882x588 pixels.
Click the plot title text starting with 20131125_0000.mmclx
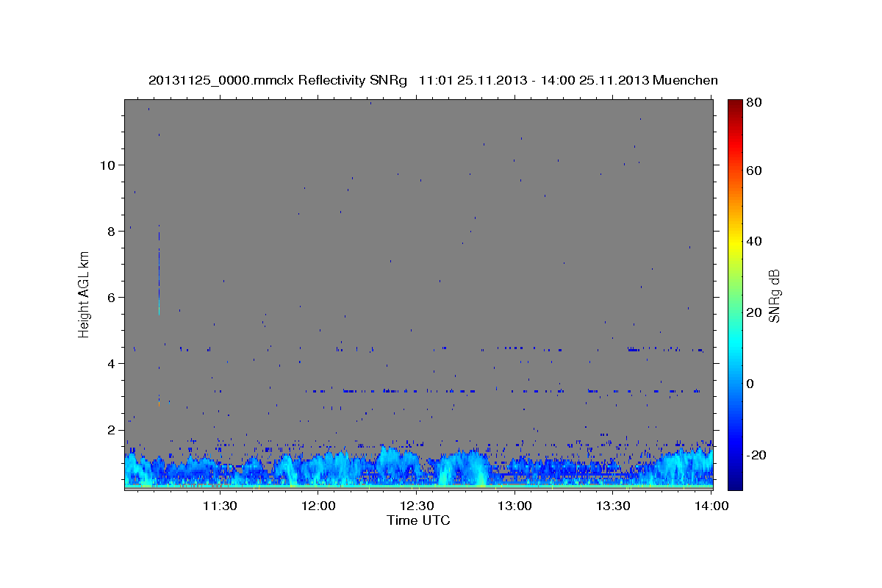433,80
